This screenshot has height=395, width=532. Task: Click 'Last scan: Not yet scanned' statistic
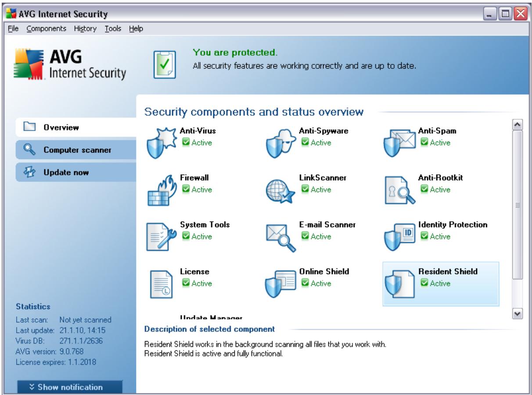tap(64, 320)
